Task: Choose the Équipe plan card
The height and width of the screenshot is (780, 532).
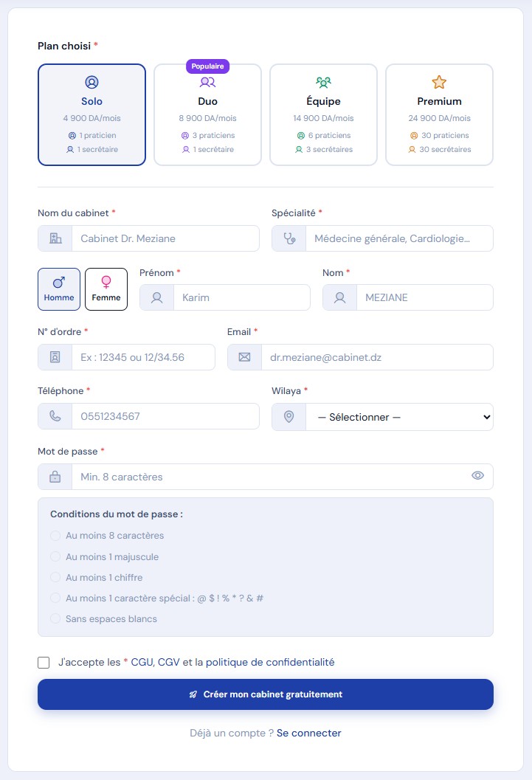Action: [x=323, y=114]
